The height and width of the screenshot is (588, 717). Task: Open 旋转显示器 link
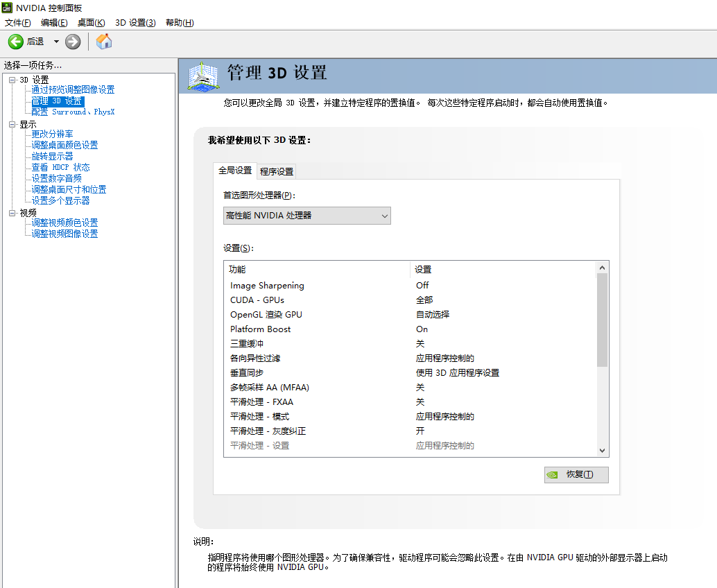52,157
